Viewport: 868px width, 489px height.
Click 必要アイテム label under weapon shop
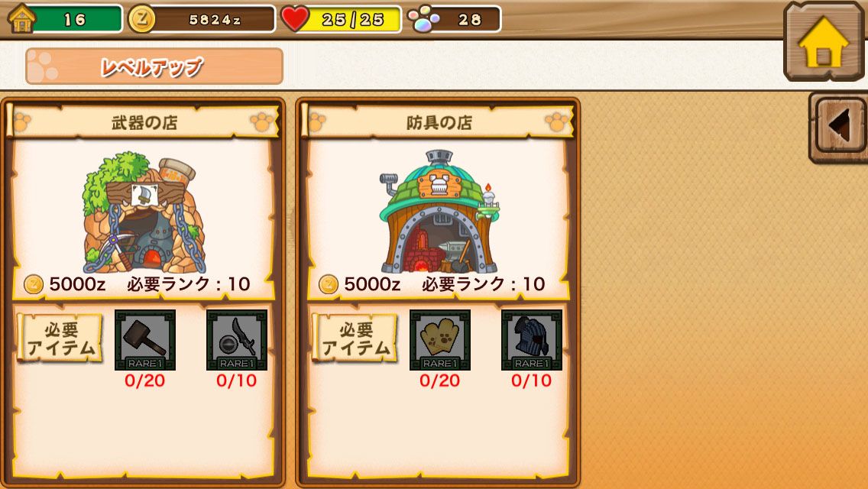(60, 338)
